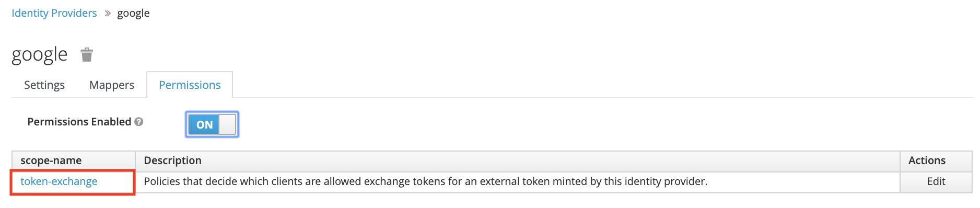This screenshot has width=980, height=208.
Task: Delete the google provider via trash icon
Action: tap(87, 54)
